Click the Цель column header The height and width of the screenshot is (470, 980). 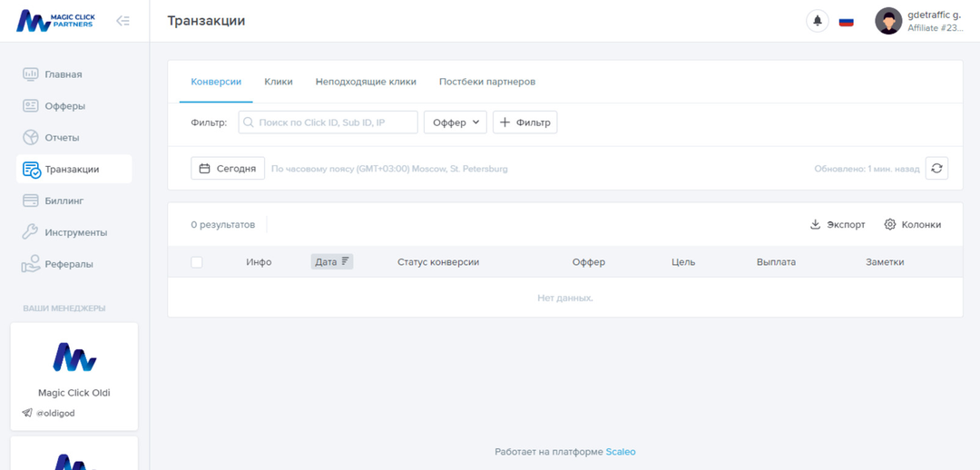[x=683, y=262]
